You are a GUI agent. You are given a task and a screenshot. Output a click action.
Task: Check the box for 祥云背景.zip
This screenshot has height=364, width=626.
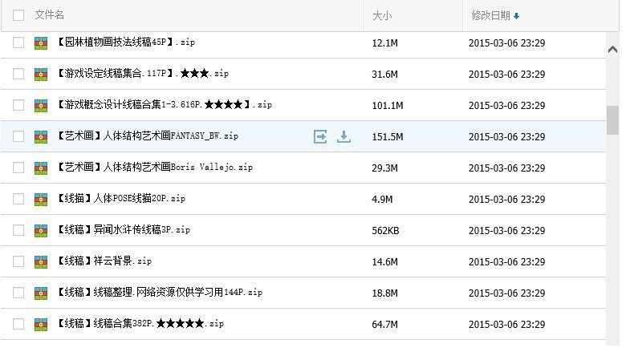[18, 261]
